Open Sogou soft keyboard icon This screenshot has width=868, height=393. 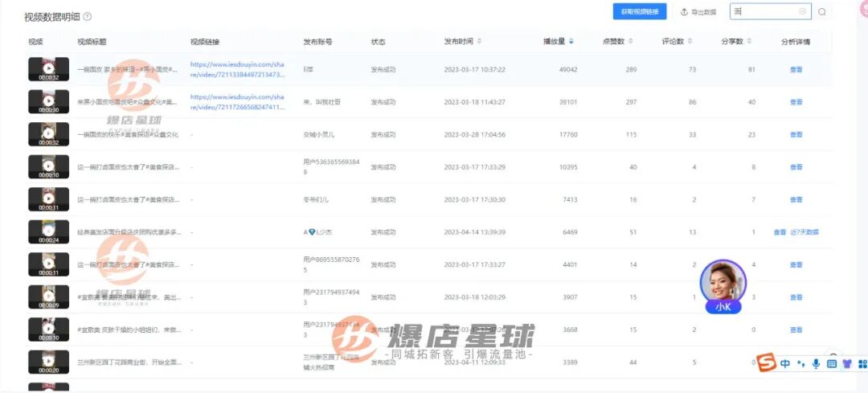pos(832,363)
